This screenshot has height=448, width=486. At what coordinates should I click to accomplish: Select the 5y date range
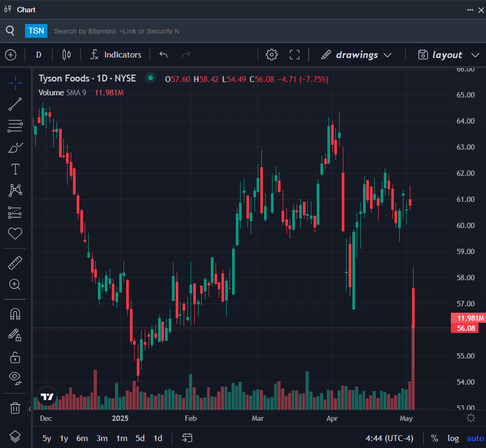tap(47, 438)
